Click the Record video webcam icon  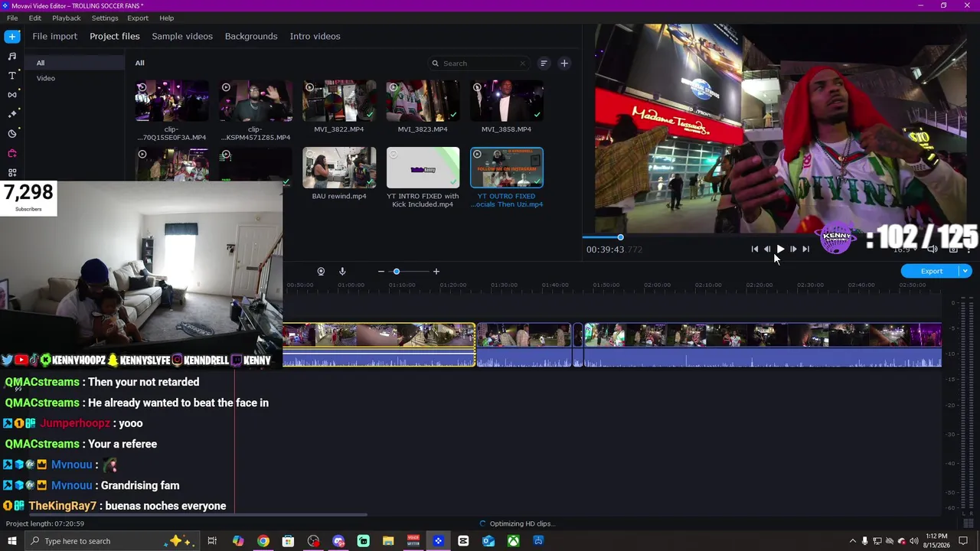[321, 272]
